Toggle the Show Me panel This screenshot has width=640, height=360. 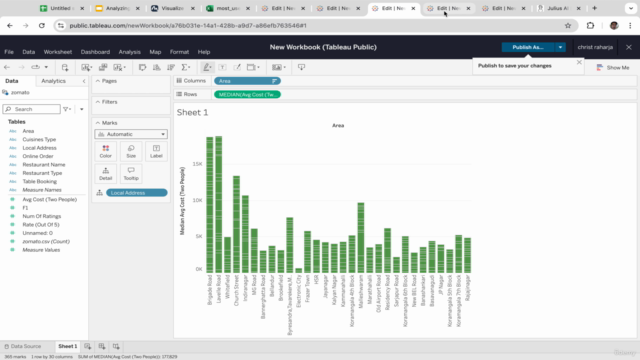[x=613, y=67]
